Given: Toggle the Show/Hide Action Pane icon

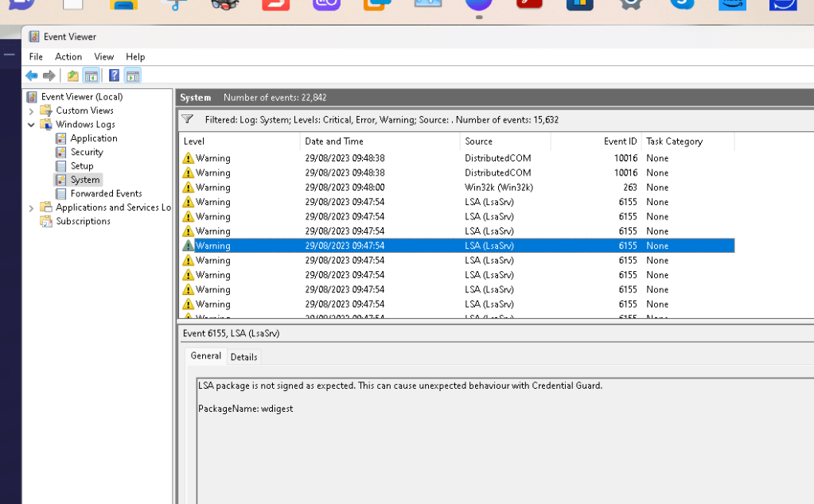Looking at the screenshot, I should coord(133,76).
